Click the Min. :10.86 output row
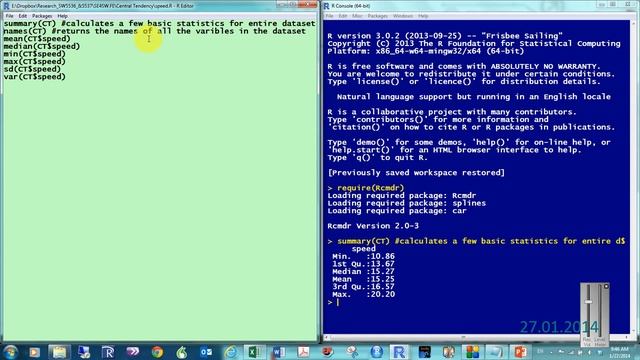The width and height of the screenshot is (640, 360). [363, 256]
